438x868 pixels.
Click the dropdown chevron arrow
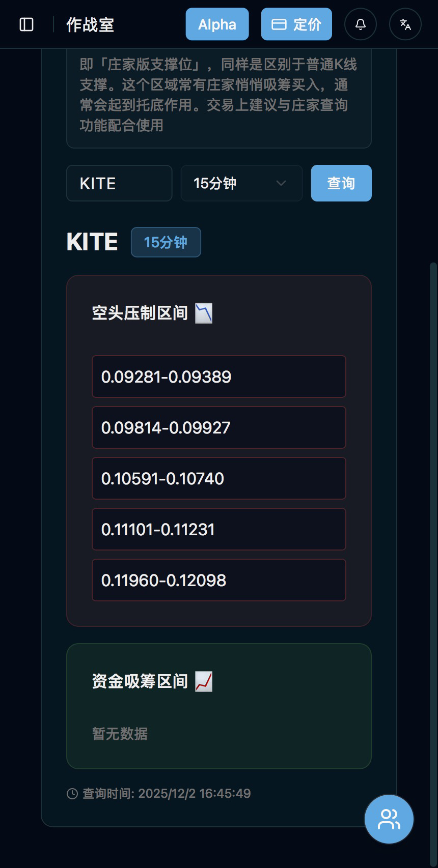[281, 183]
